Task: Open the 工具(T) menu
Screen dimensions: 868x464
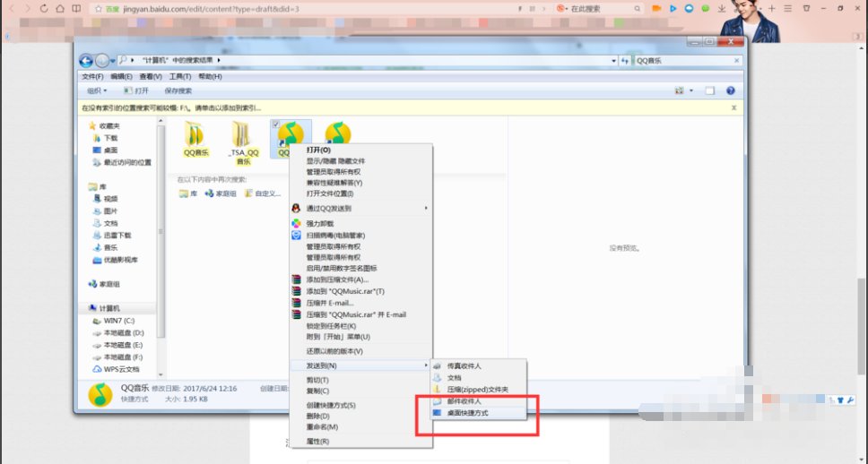Action: coord(180,76)
